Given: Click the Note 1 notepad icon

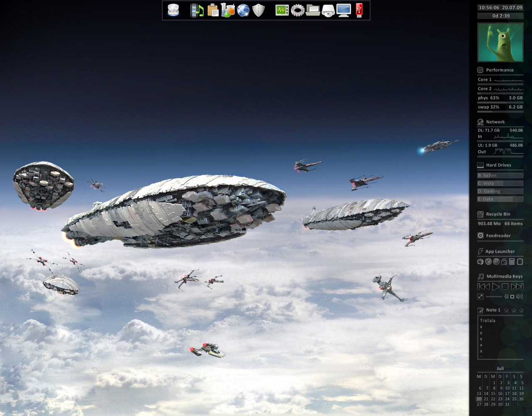Looking at the screenshot, I should [x=481, y=310].
